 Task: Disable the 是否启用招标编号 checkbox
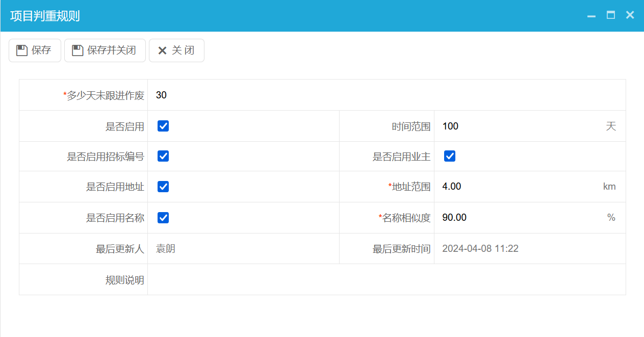tap(163, 156)
